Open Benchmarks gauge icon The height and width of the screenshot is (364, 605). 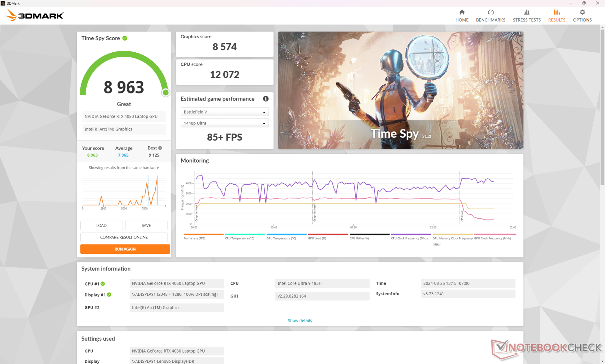point(490,12)
